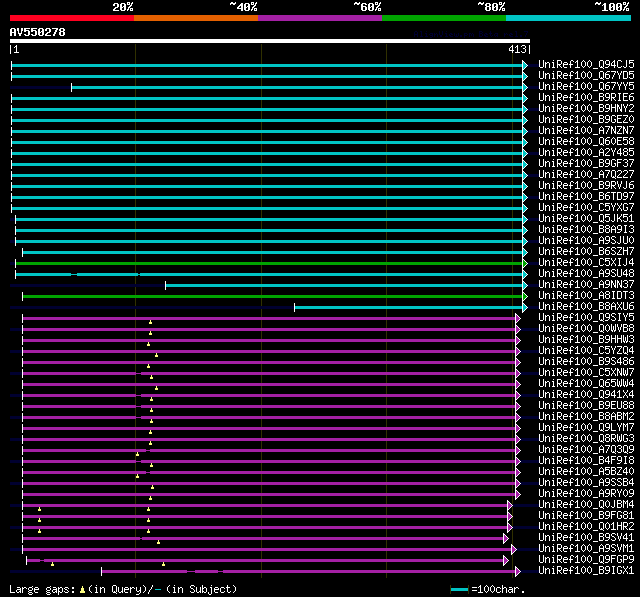Click the cyan alignment bar of UniRef100_B8AXU6

click(409, 308)
